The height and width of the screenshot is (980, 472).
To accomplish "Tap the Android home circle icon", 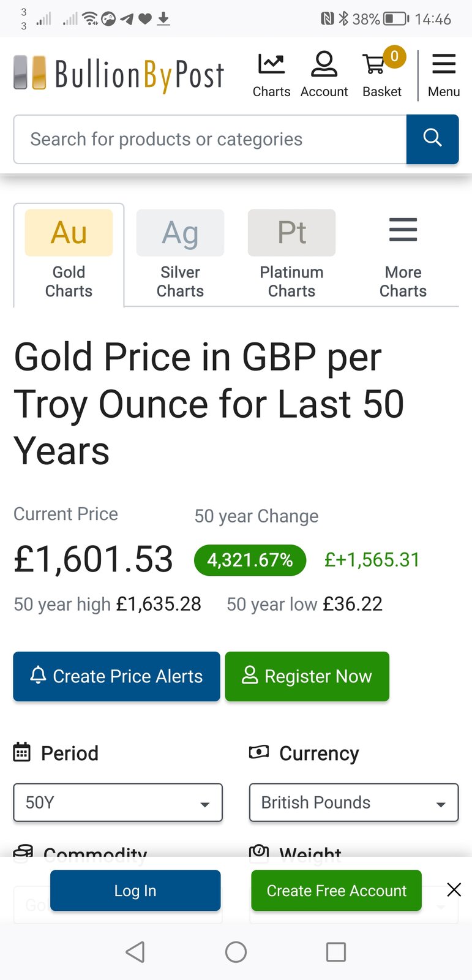I will [236, 952].
